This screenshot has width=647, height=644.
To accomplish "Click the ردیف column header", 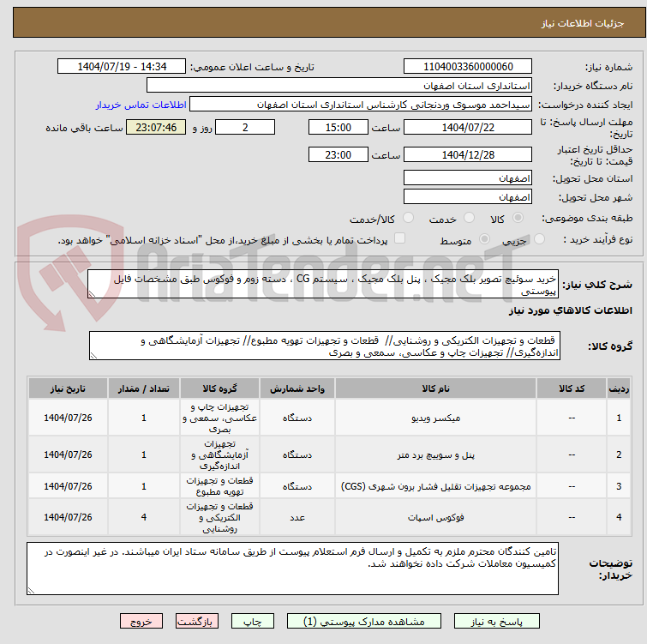I will pos(619,388).
